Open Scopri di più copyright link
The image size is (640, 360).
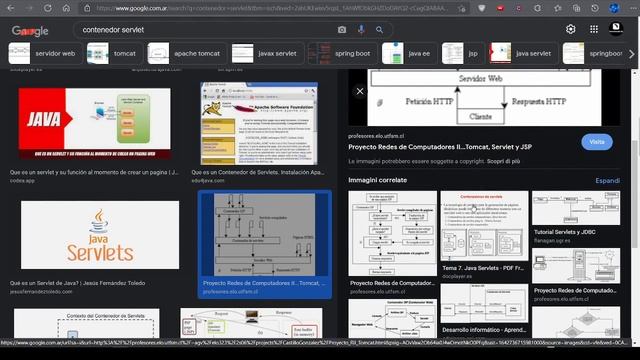(x=503, y=161)
